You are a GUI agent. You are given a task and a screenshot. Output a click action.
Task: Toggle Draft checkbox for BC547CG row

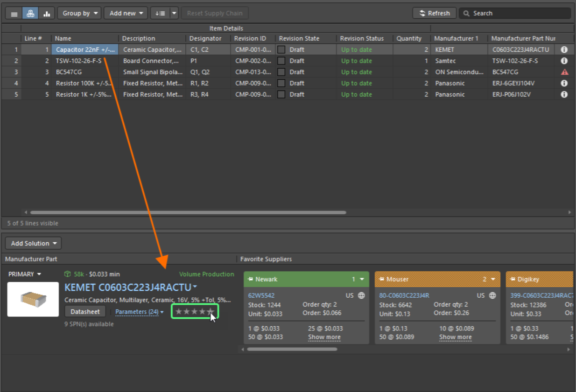pos(281,72)
